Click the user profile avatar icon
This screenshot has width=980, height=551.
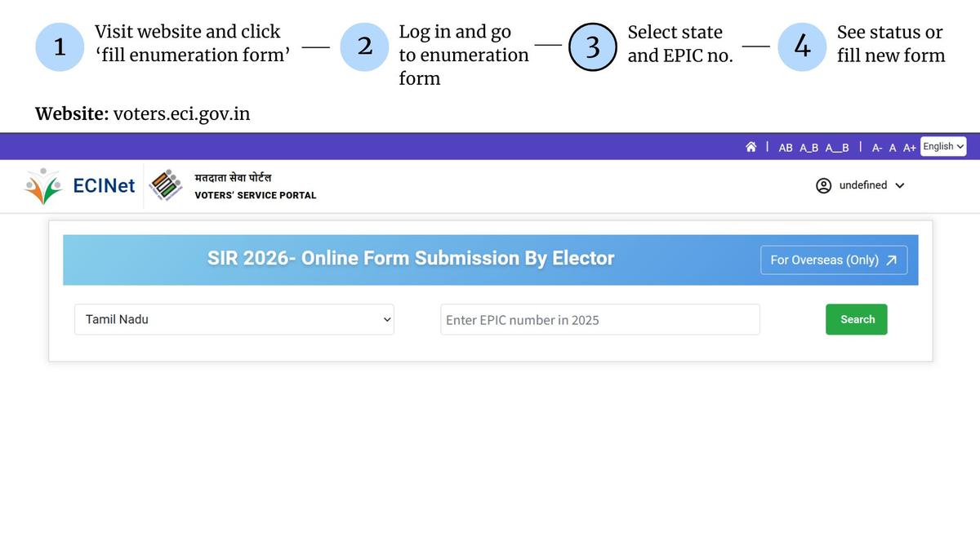[x=824, y=185]
